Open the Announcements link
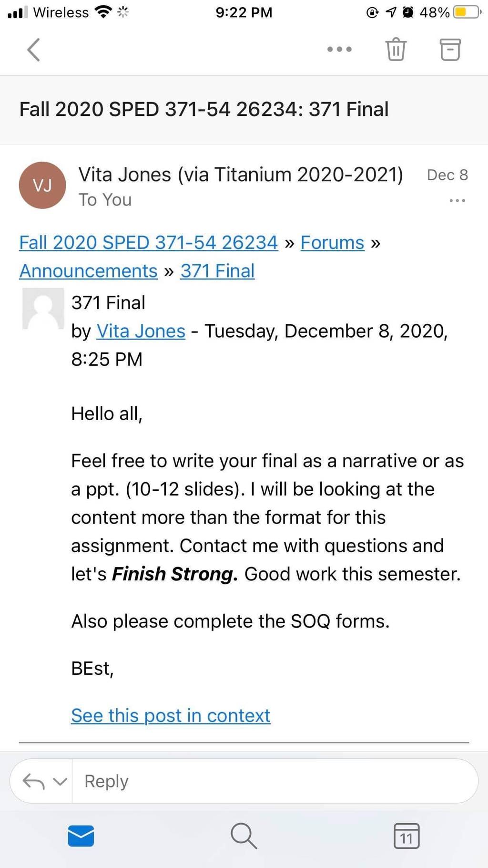 pos(88,271)
